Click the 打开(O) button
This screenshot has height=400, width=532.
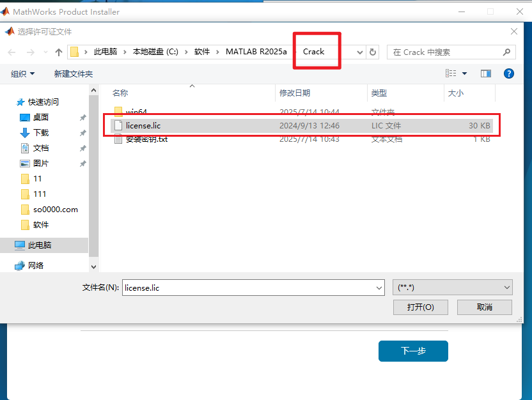pyautogui.click(x=421, y=307)
